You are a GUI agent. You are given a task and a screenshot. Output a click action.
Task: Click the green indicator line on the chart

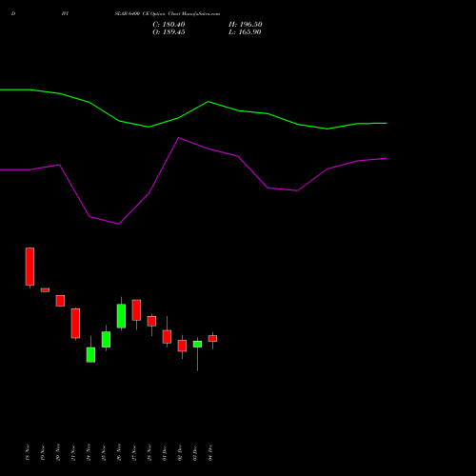(x=208, y=102)
